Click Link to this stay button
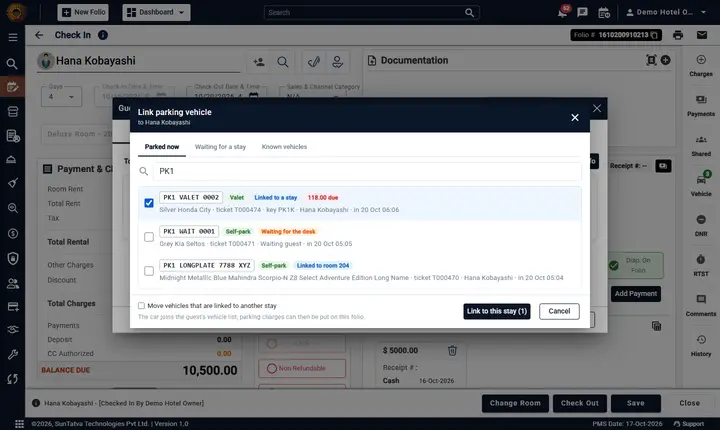The height and width of the screenshot is (430, 720). 497,311
